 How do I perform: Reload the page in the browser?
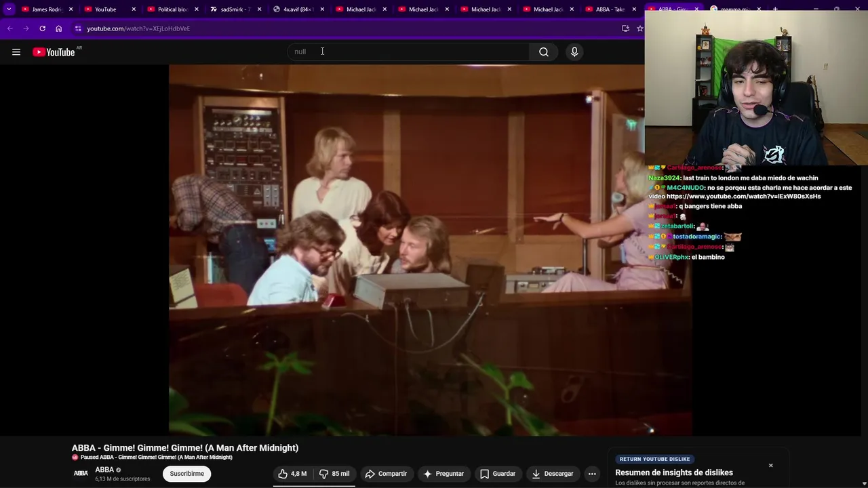click(x=42, y=28)
